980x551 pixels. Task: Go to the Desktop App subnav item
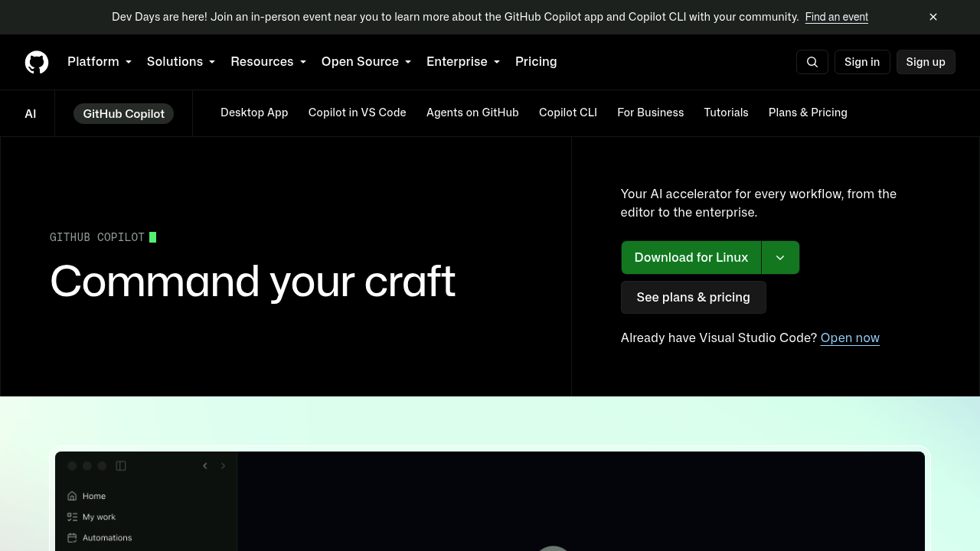(254, 112)
